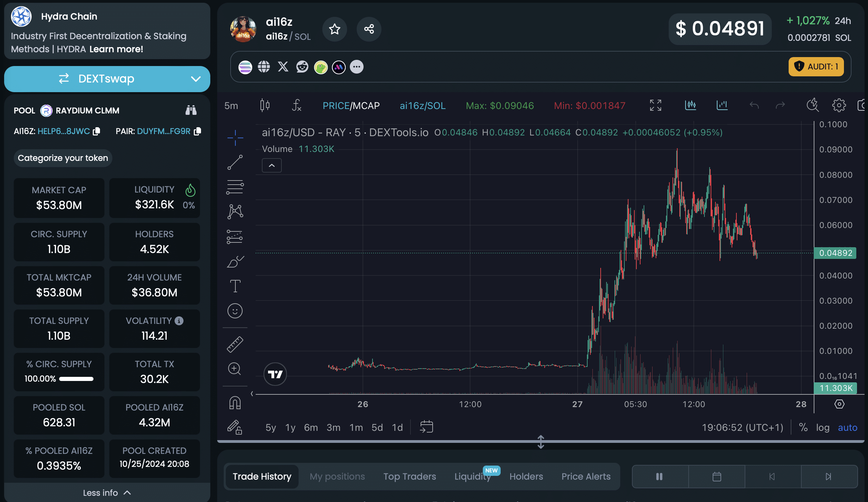The height and width of the screenshot is (502, 868).
Task: Open the emoji icons tool
Action: tap(235, 311)
